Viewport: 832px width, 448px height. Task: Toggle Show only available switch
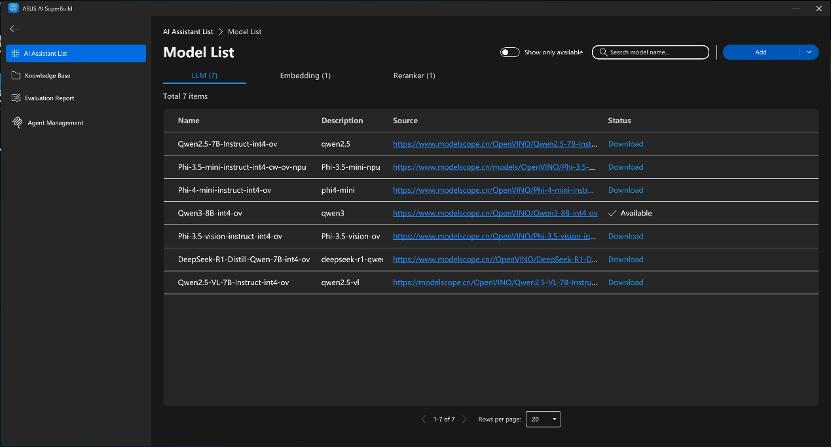[510, 52]
